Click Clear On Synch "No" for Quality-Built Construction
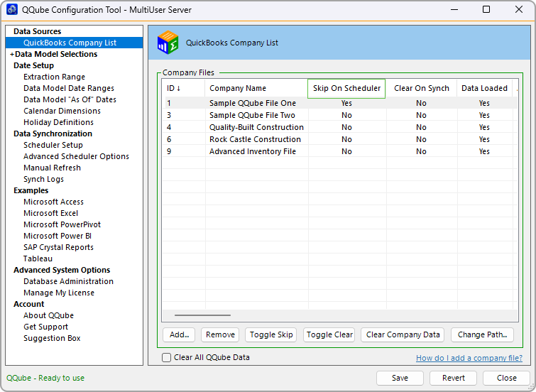This screenshot has width=536, height=392. (x=421, y=127)
